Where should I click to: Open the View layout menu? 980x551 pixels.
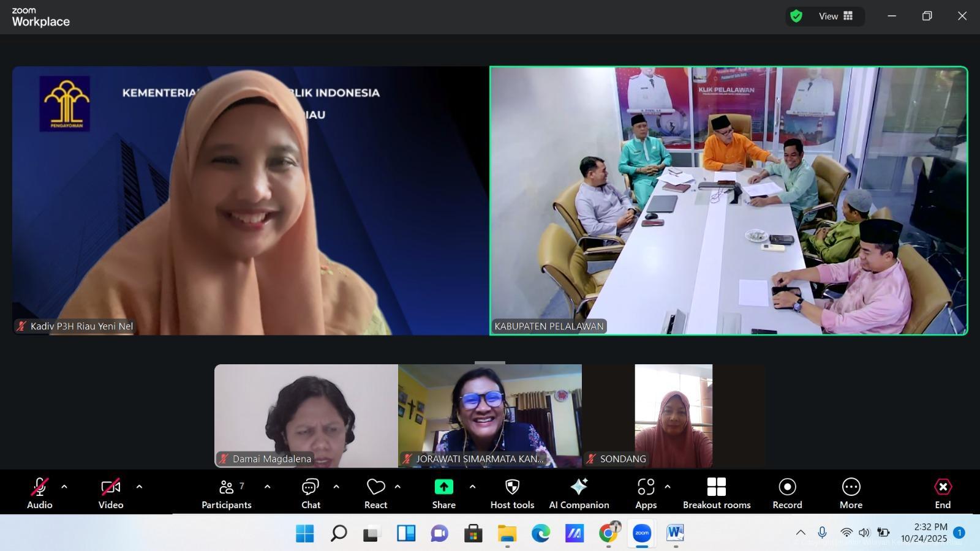[x=835, y=17]
